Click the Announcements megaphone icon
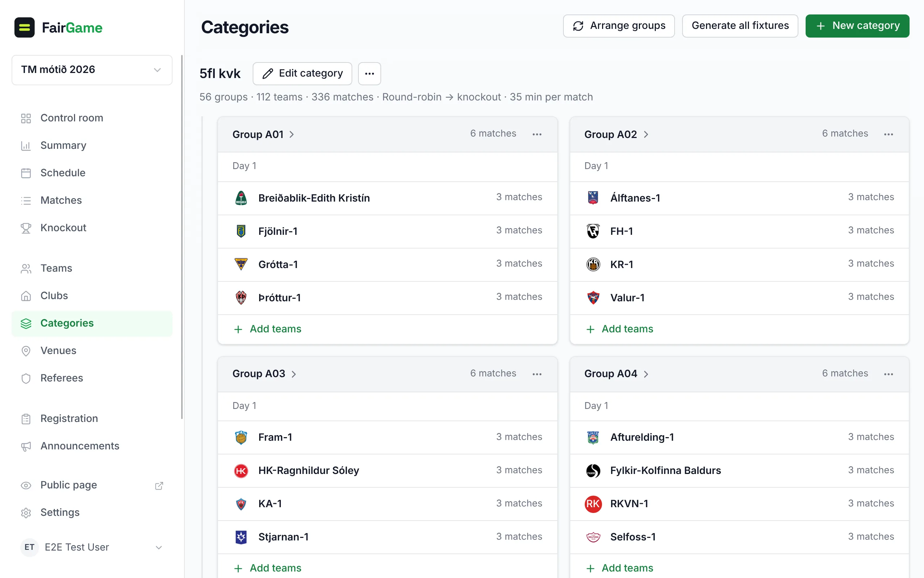The width and height of the screenshot is (924, 578). click(x=26, y=447)
